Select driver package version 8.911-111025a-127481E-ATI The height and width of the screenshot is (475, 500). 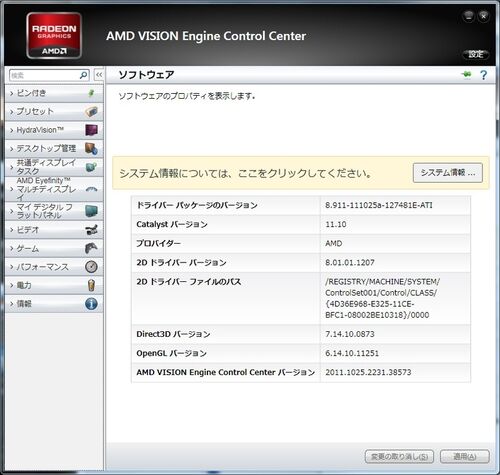point(379,205)
